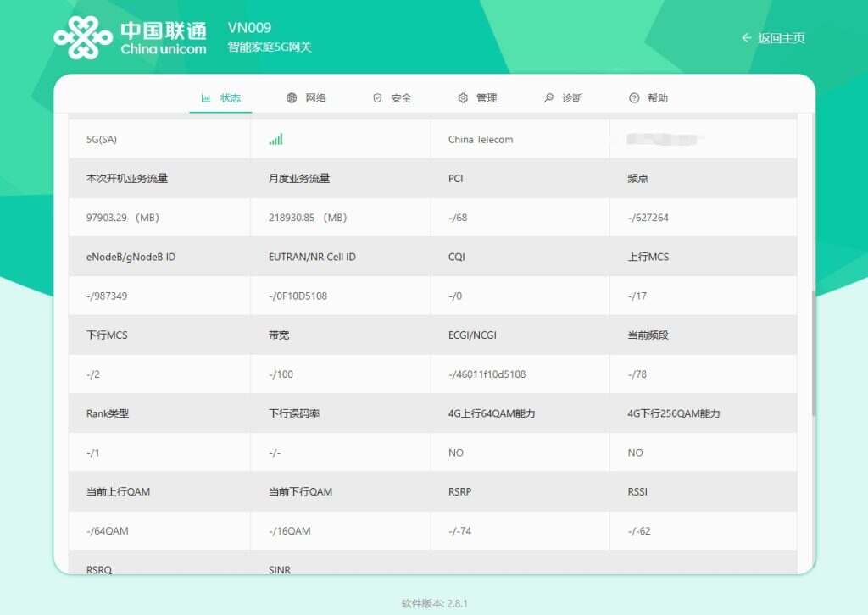Open the 网络 tab
Image resolution: width=868 pixels, height=615 pixels.
click(x=316, y=98)
